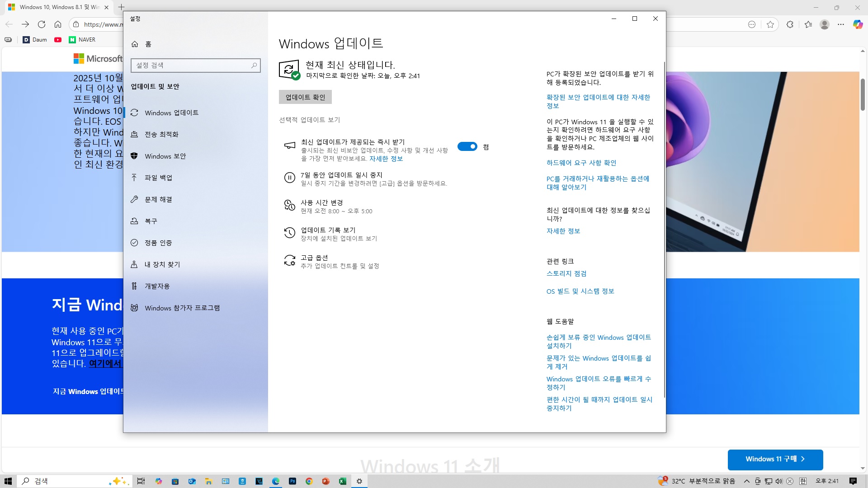The height and width of the screenshot is (488, 868).
Task: Open Windows 참가자 프로그램 page
Action: coord(196,308)
